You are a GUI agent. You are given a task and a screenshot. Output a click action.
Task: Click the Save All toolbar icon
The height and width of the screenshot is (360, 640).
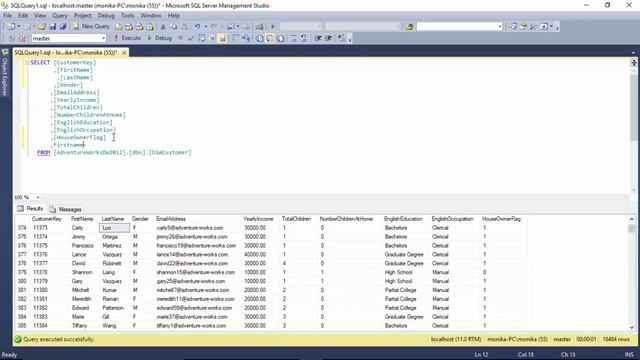click(62, 27)
